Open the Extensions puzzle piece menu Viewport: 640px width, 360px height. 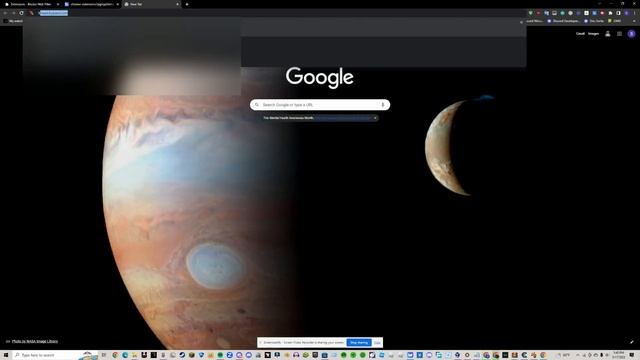[610, 13]
